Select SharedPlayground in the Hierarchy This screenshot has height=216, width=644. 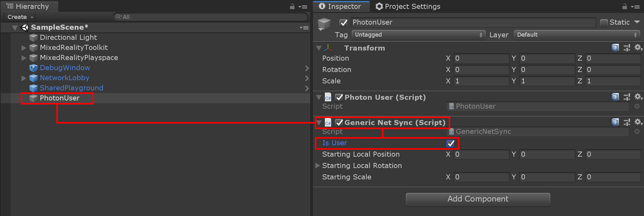[x=71, y=88]
